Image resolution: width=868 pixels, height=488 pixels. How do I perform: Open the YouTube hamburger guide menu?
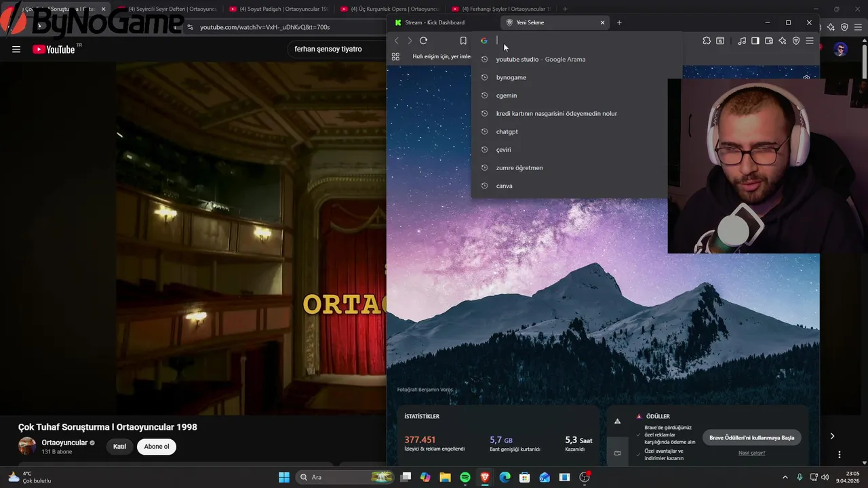pos(16,49)
